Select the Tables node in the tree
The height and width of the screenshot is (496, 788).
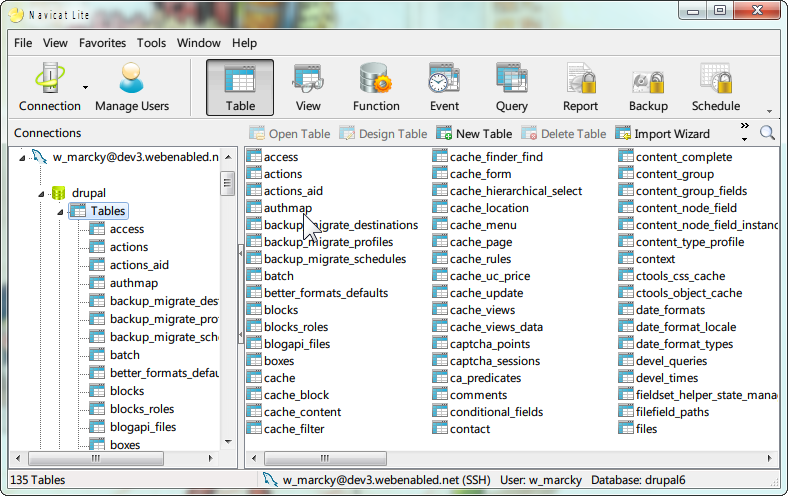pyautogui.click(x=98, y=211)
